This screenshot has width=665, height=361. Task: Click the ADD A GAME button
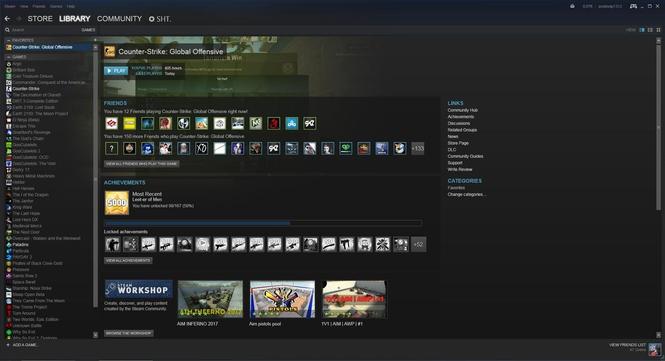click(x=21, y=345)
